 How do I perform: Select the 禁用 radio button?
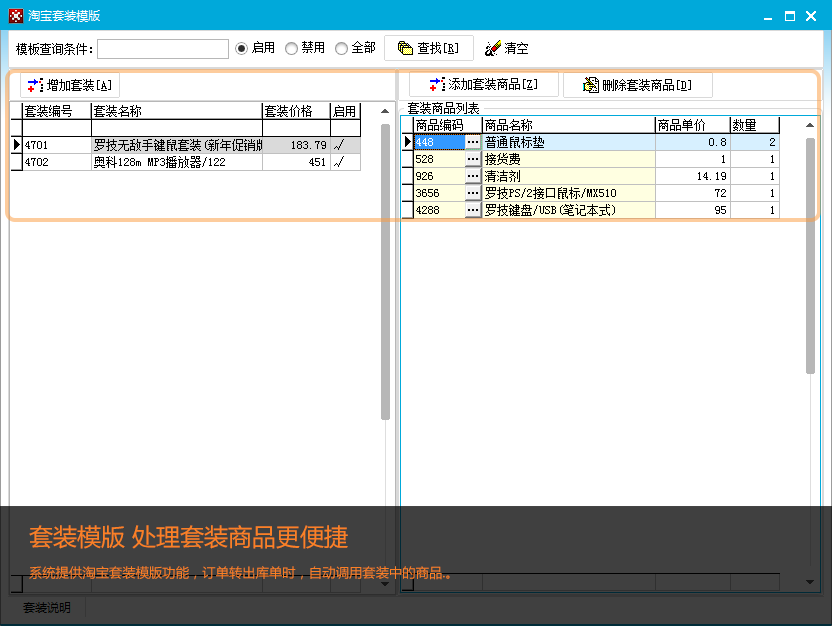coord(291,49)
